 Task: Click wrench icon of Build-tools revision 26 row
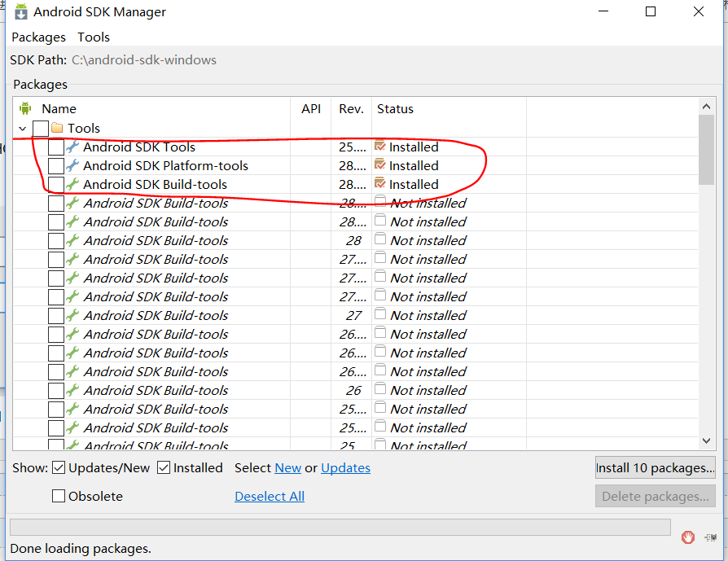pos(72,390)
